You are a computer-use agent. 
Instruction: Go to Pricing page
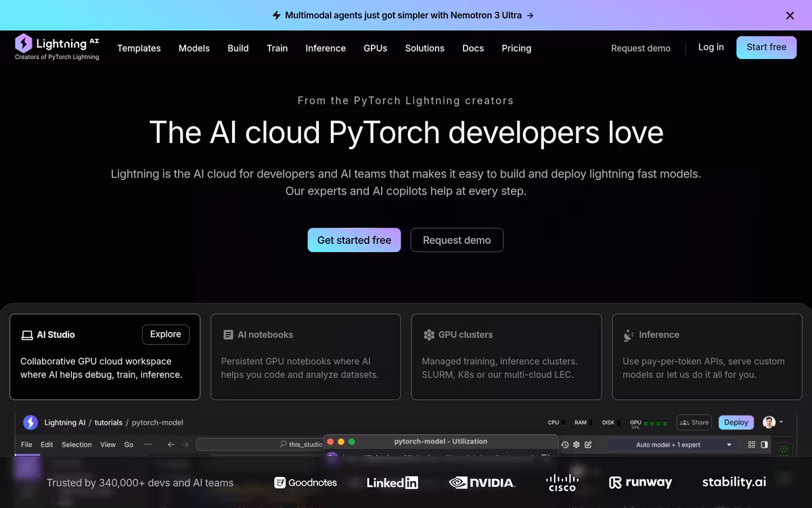click(516, 48)
